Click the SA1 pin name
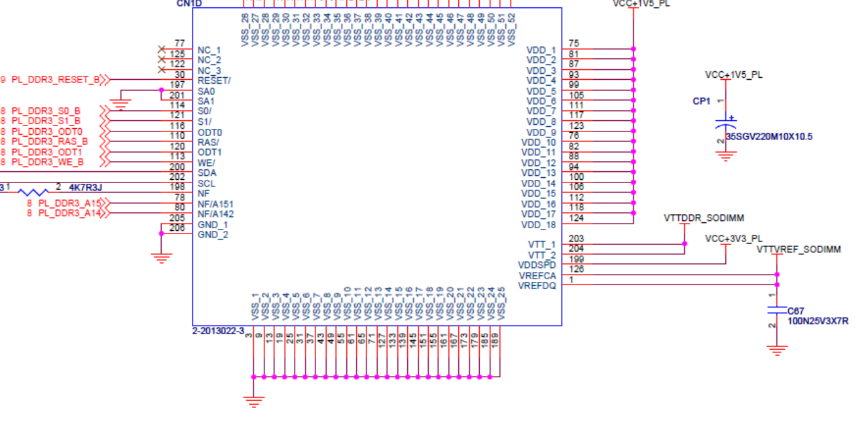 [206, 101]
